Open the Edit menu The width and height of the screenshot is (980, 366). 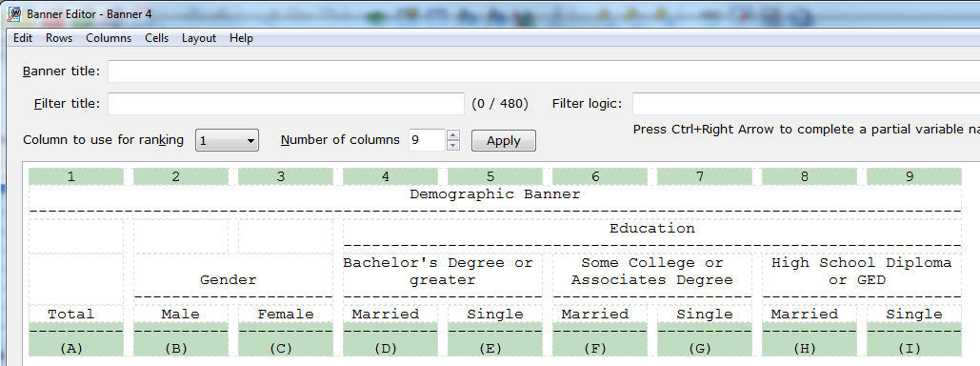point(23,38)
